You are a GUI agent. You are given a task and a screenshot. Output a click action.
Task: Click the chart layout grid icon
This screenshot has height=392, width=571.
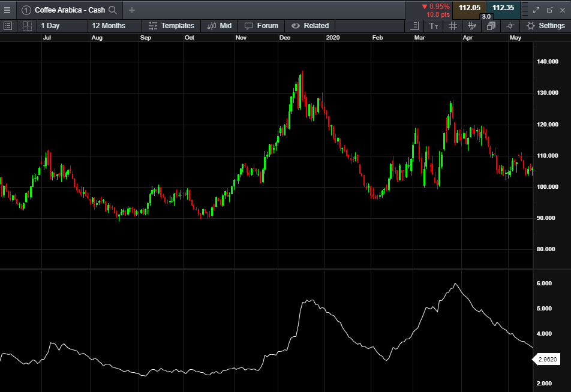[27, 26]
